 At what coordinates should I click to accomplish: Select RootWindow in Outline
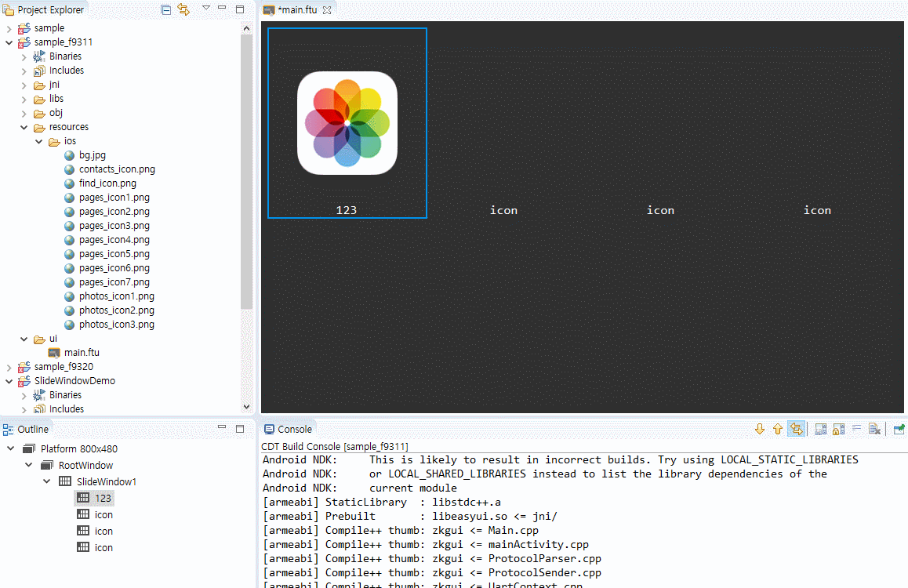click(85, 466)
